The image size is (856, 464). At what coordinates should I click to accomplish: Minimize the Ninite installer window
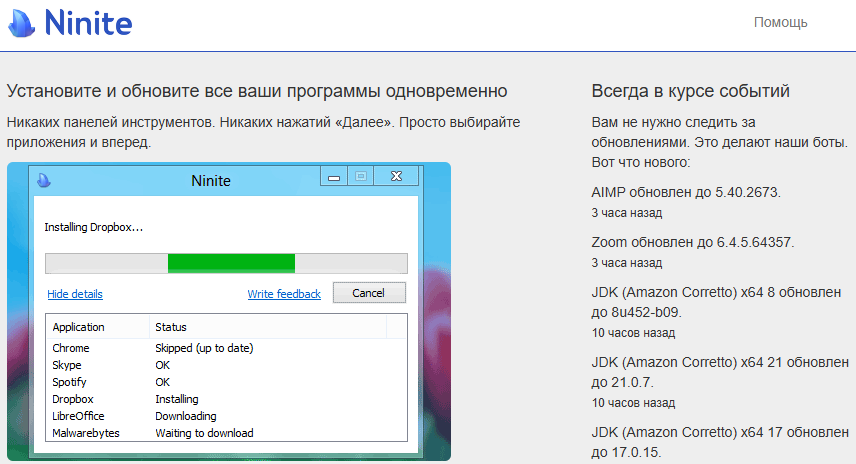pos(334,176)
